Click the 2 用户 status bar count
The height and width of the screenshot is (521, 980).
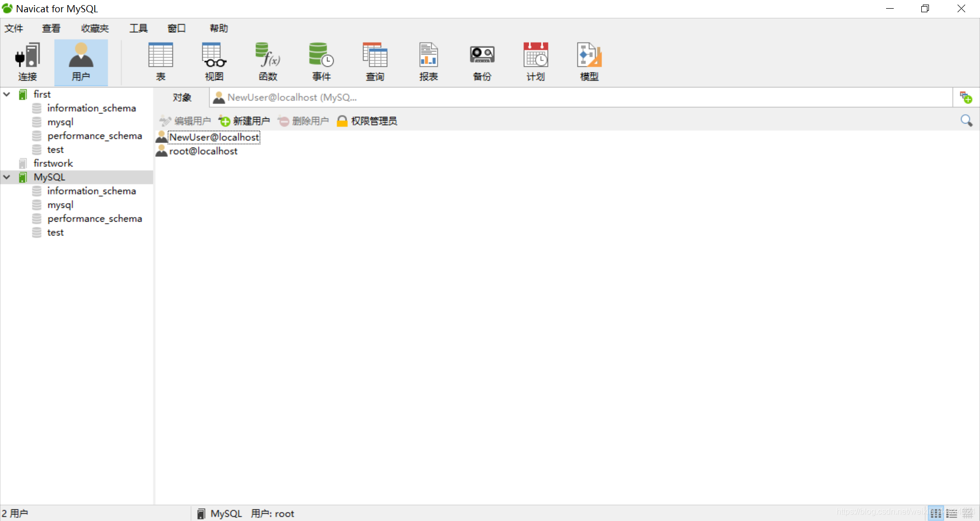pyautogui.click(x=15, y=513)
